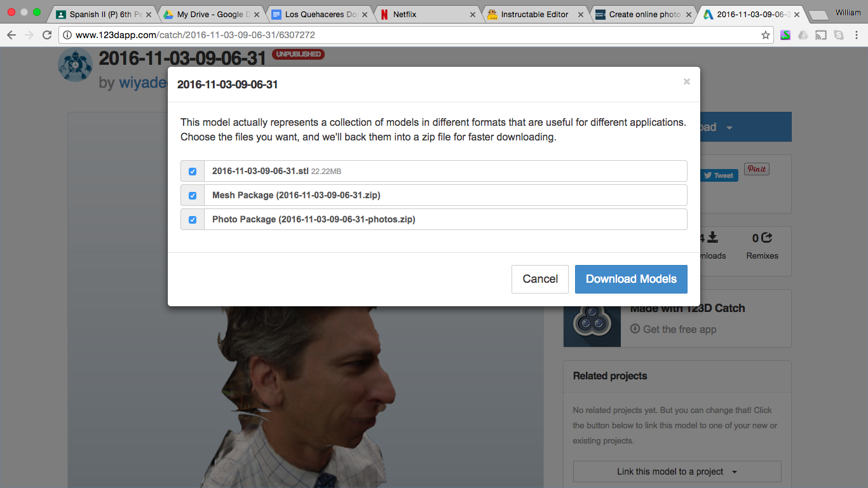The width and height of the screenshot is (868, 488).
Task: Switch to the Spanish II (P) 6th tab
Action: tap(102, 14)
